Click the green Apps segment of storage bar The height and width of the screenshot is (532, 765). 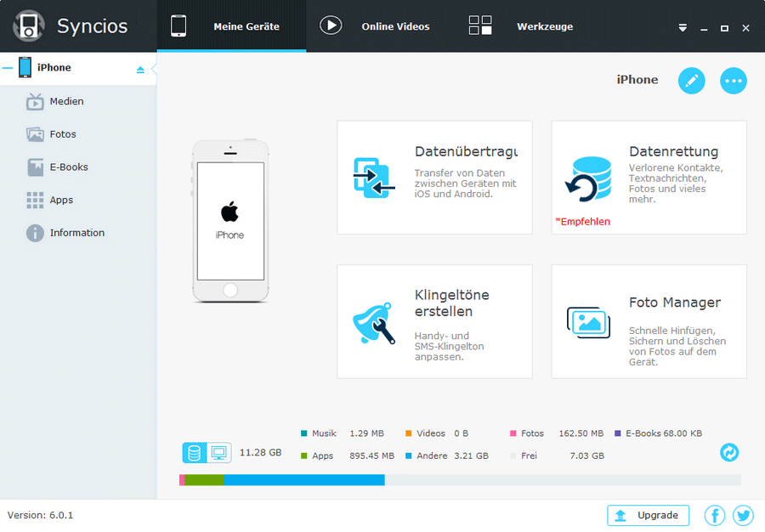[204, 480]
